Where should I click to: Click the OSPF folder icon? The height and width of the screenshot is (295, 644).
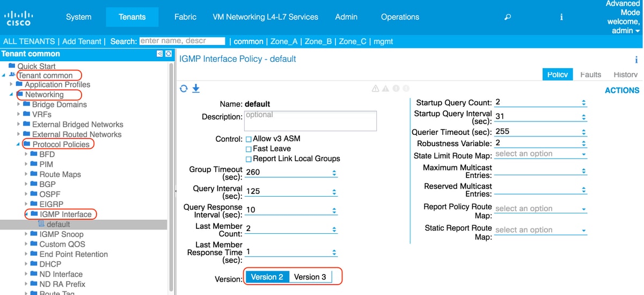tap(34, 194)
